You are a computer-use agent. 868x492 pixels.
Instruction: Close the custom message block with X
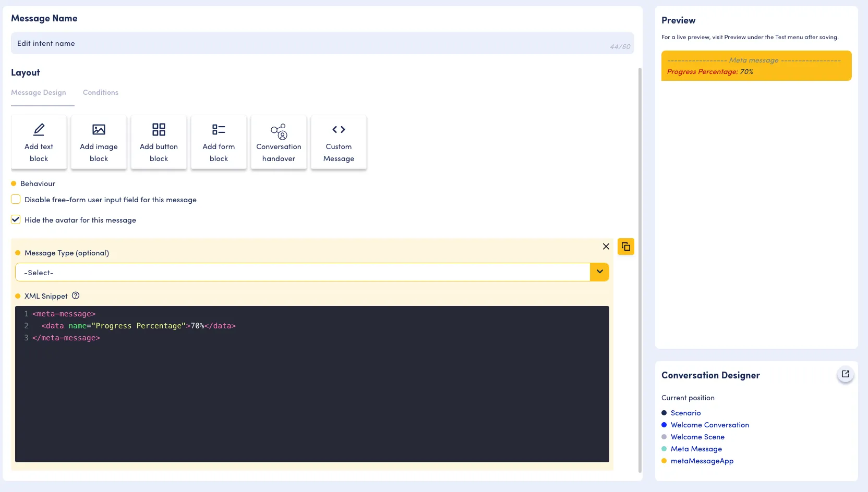[x=606, y=247]
